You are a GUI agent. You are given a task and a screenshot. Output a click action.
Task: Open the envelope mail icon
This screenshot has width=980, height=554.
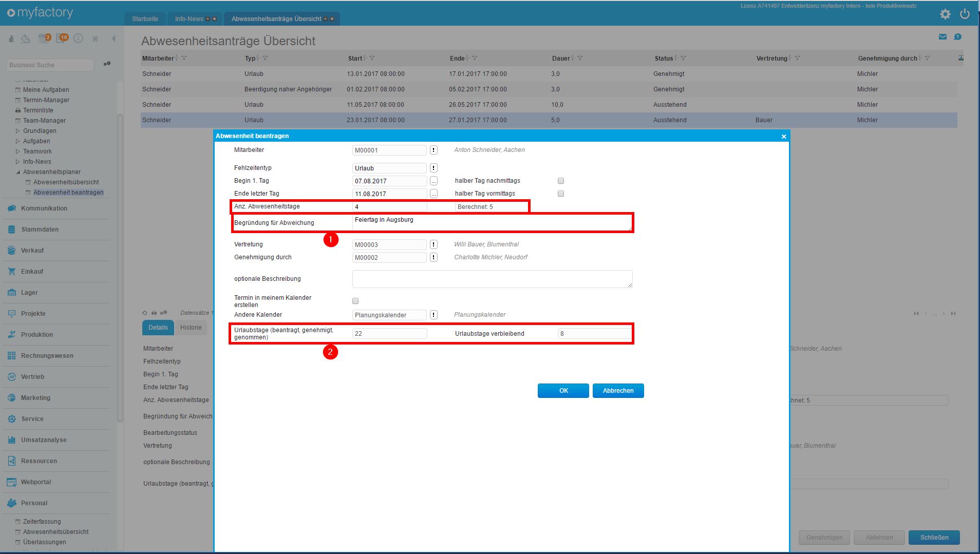click(943, 37)
